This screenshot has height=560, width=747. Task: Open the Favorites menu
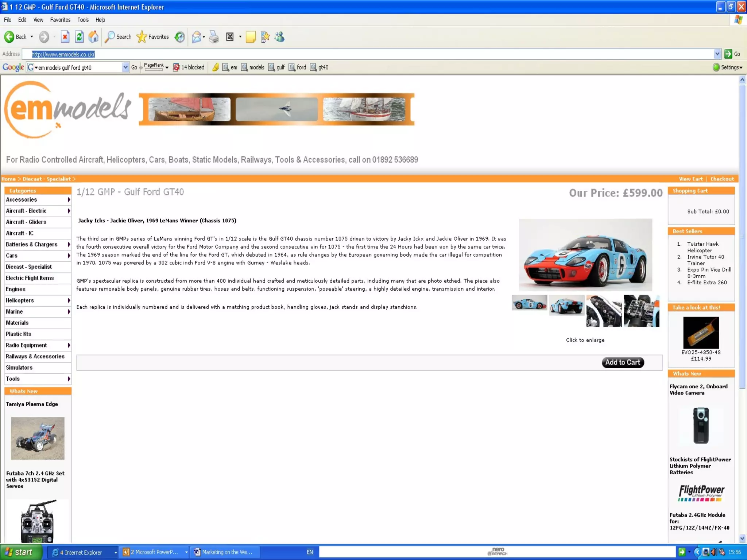60,20
